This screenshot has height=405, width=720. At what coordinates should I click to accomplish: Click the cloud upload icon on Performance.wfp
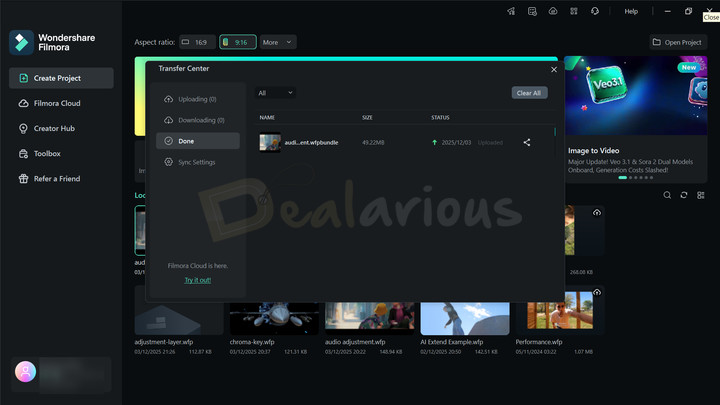tap(597, 292)
